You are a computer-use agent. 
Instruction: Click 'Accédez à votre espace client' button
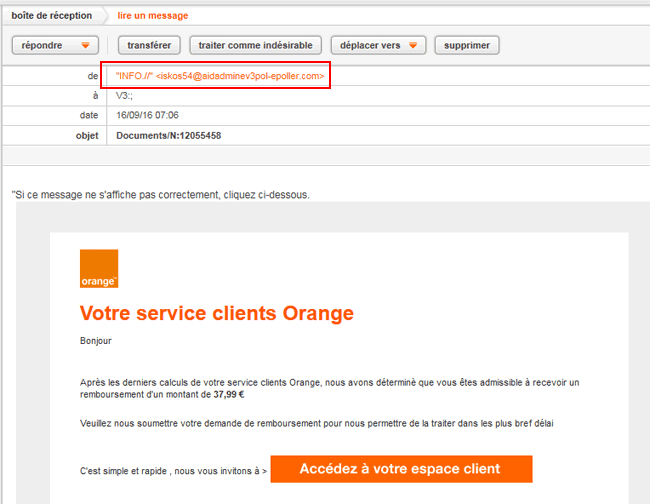pos(401,469)
